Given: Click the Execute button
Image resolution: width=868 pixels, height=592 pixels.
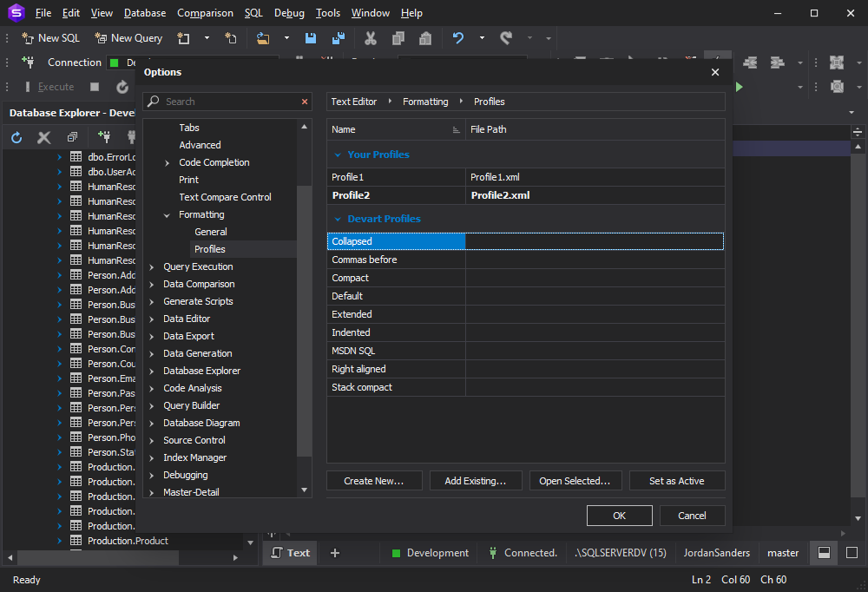Looking at the screenshot, I should pos(49,87).
